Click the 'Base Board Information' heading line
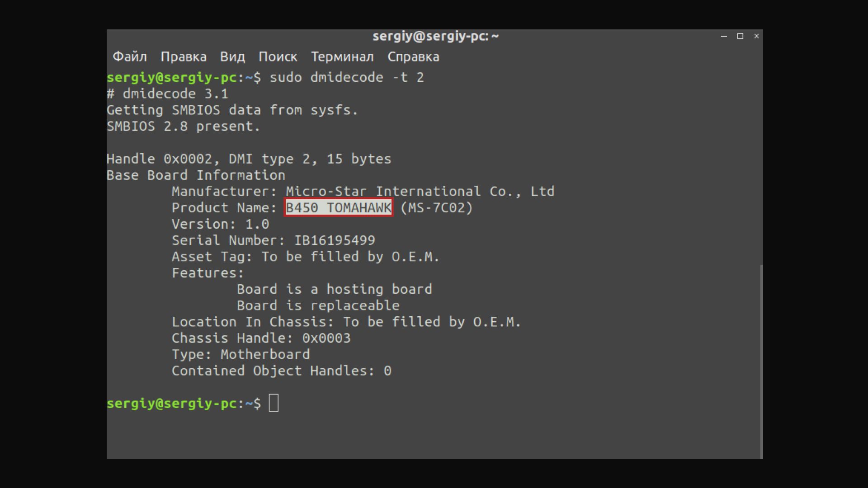 [x=196, y=175]
